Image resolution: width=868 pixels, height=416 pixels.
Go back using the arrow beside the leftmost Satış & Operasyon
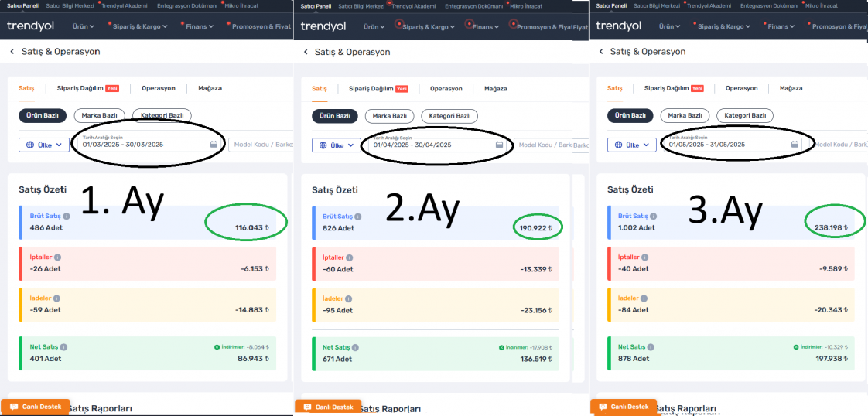12,52
